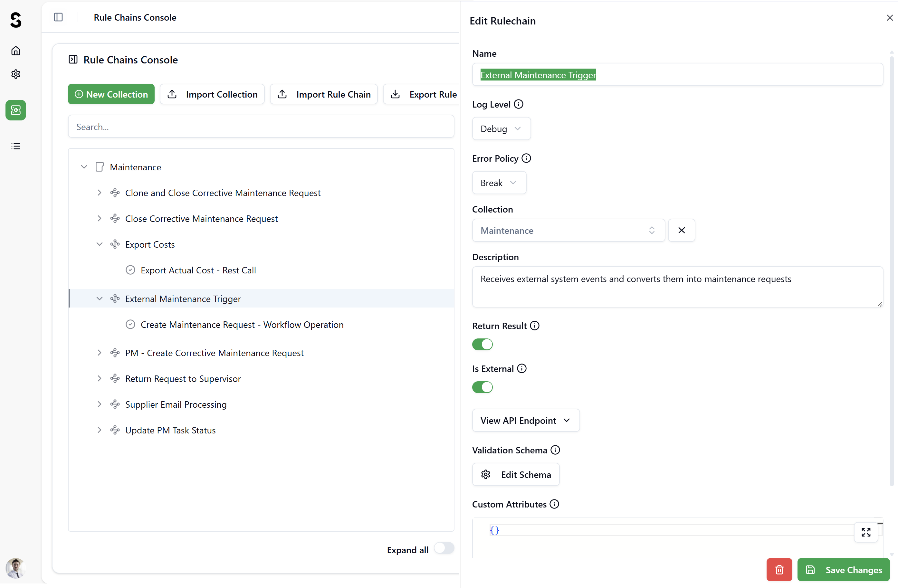Screen dimensions: 898x588
Task: Open the user avatar at bottom left
Action: (x=15, y=568)
